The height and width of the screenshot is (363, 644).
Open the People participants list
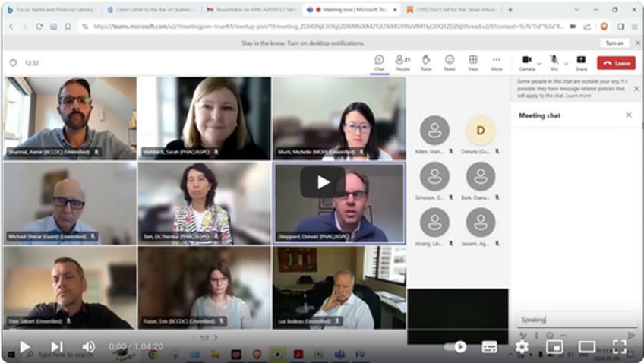pos(402,63)
